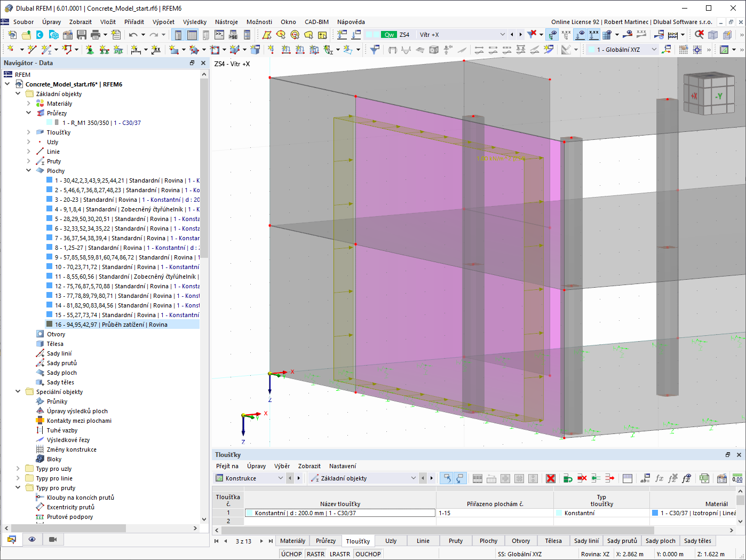Screen dimensions: 746x560
Task: Open the script console icon
Action: 219,35
